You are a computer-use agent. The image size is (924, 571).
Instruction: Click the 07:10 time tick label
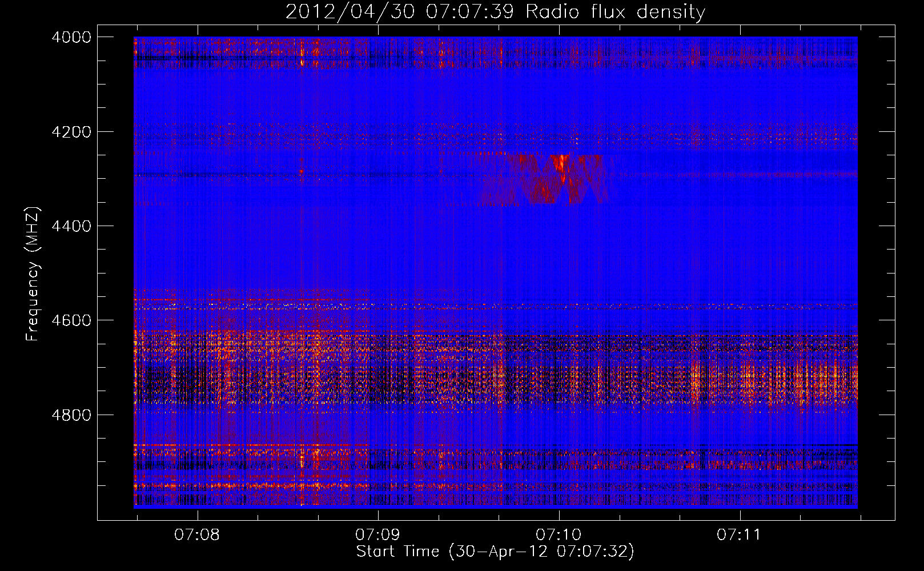559,535
